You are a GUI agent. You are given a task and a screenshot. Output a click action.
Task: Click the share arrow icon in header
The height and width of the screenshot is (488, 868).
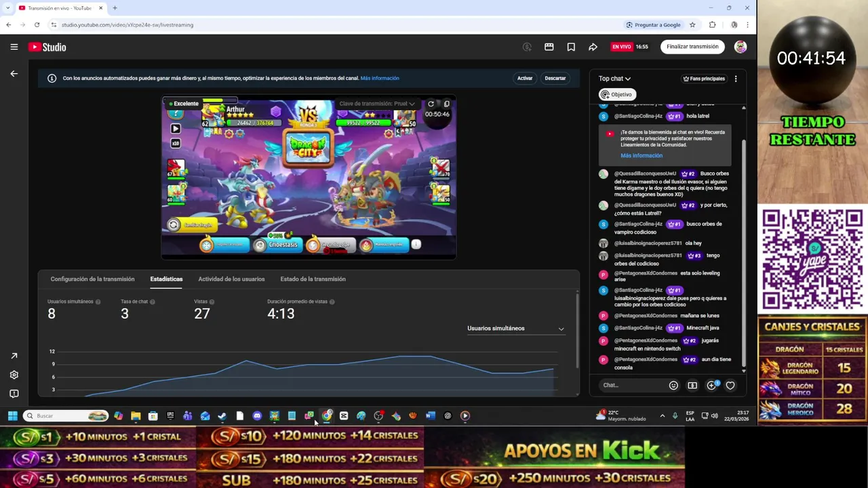pos(593,47)
